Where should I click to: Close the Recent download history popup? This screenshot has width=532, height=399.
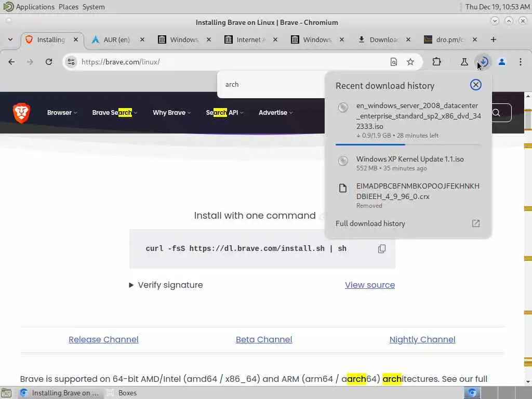pos(476,85)
